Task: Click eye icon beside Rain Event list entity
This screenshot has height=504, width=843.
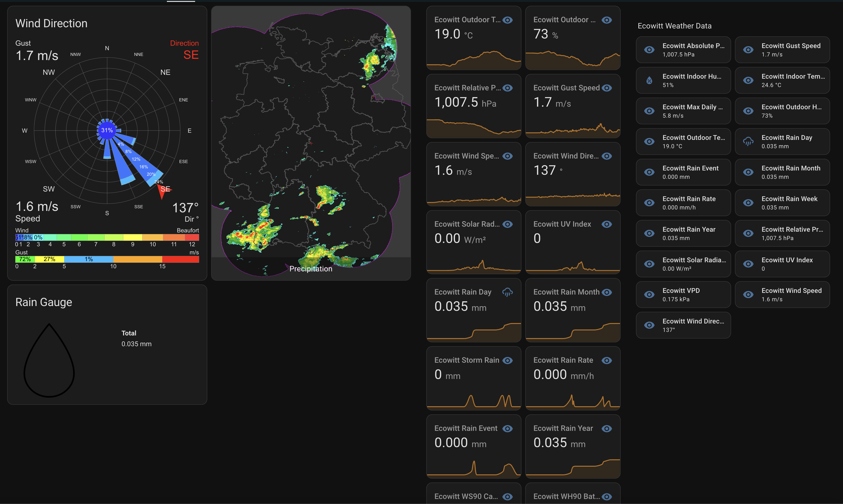Action: pyautogui.click(x=649, y=172)
